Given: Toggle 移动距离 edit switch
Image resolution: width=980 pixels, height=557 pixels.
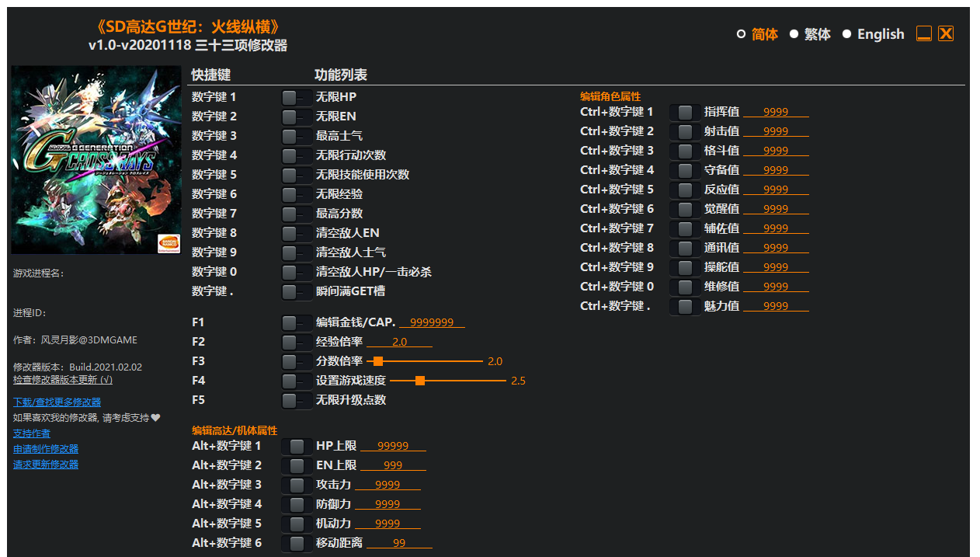Looking at the screenshot, I should click(x=297, y=543).
